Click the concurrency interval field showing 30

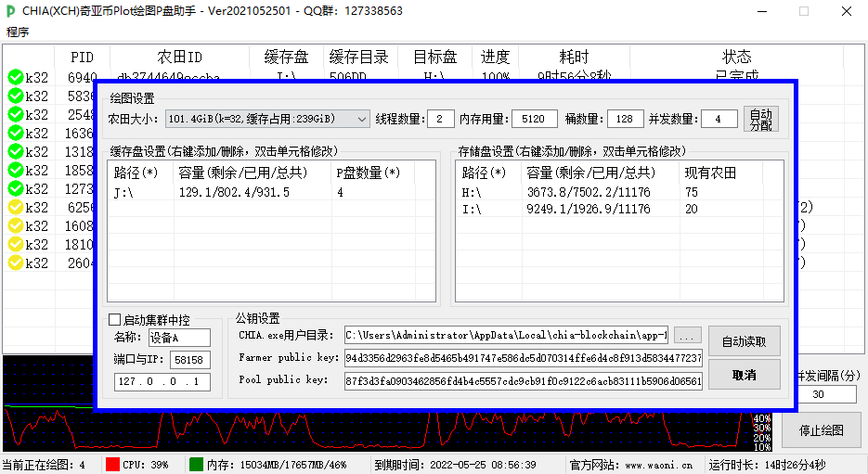(824, 394)
